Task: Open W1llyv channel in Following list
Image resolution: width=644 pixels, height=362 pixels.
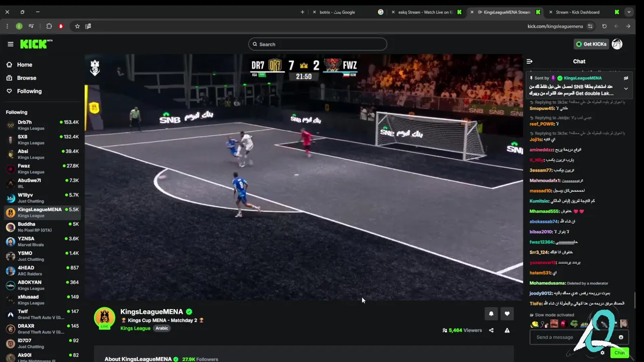Action: [x=42, y=198]
